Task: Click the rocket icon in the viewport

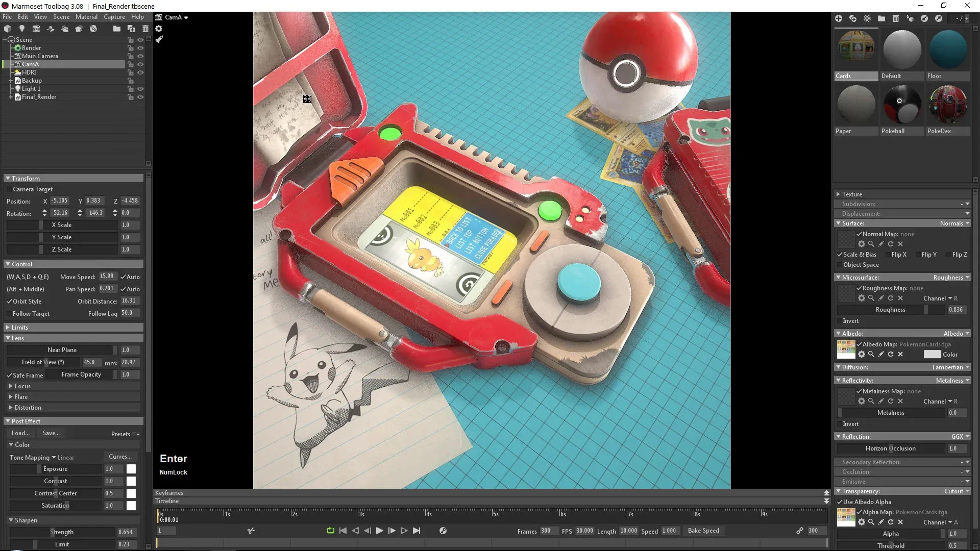Action: (x=159, y=39)
